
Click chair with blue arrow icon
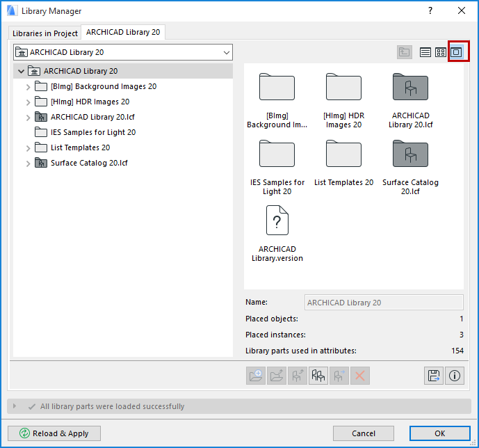pyautogui.click(x=339, y=376)
